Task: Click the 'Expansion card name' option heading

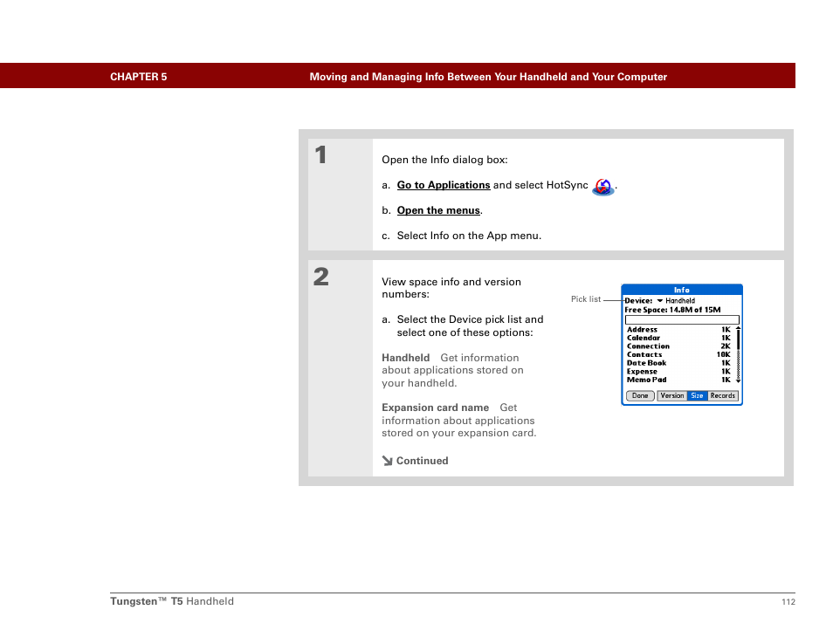Action: click(435, 408)
